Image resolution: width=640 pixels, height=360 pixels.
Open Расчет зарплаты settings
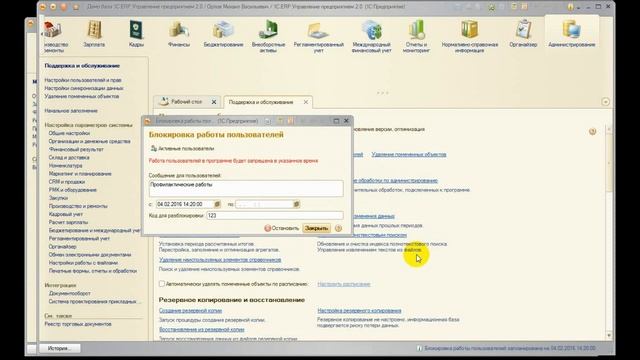click(x=68, y=222)
